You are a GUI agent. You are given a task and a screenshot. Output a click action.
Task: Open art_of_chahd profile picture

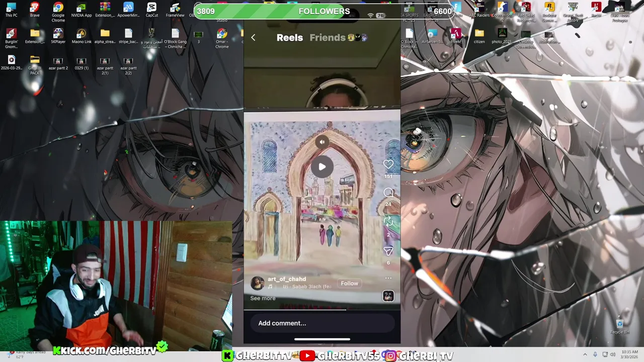click(x=257, y=283)
